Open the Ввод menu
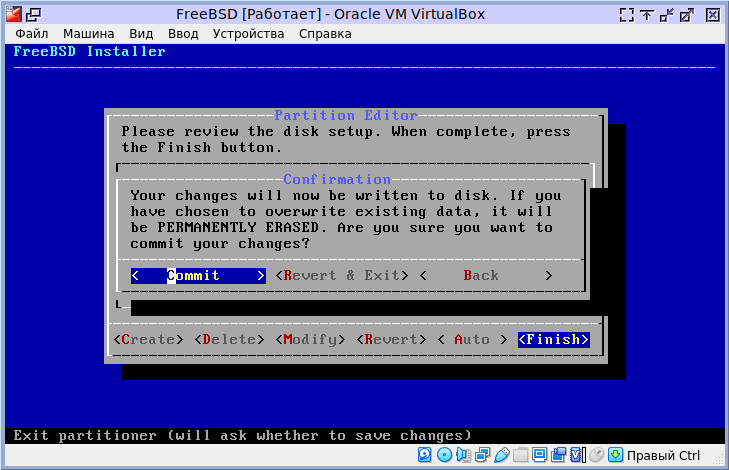This screenshot has height=470, width=729. (183, 34)
